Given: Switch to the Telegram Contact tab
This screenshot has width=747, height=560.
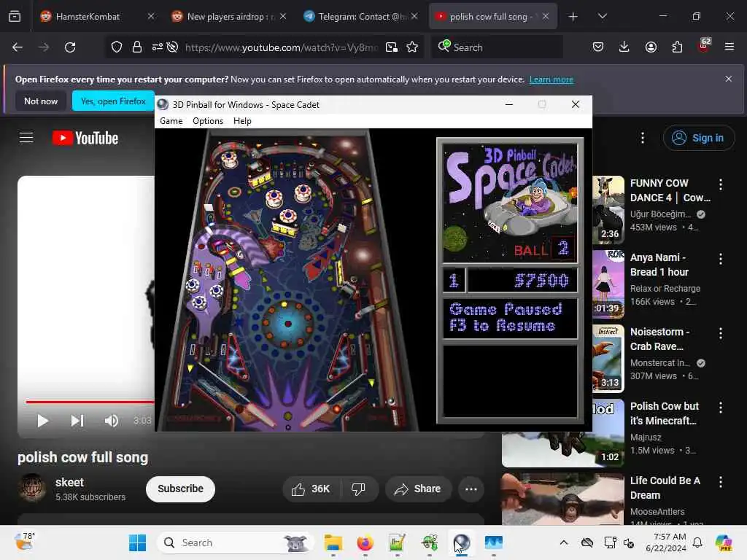Looking at the screenshot, I should click(x=360, y=17).
